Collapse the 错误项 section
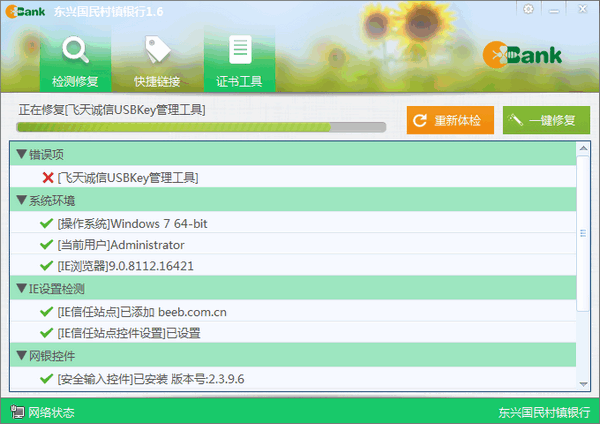The width and height of the screenshot is (600, 424). [22, 154]
